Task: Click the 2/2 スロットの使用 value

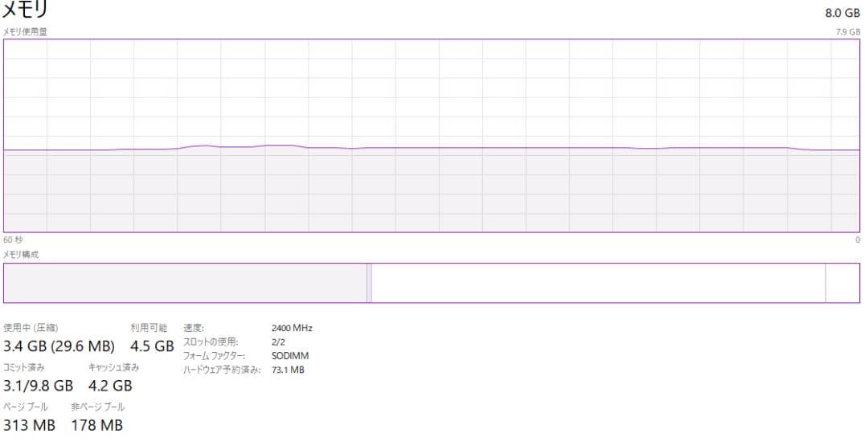Action: [x=279, y=342]
